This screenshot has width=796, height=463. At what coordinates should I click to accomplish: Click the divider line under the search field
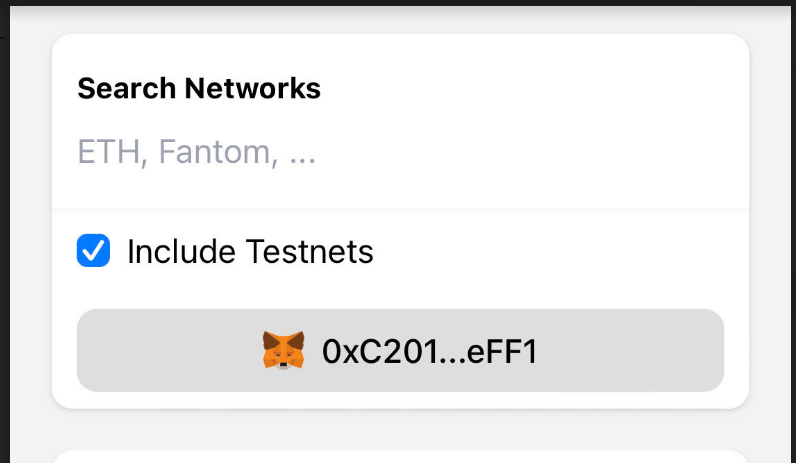tap(400, 209)
